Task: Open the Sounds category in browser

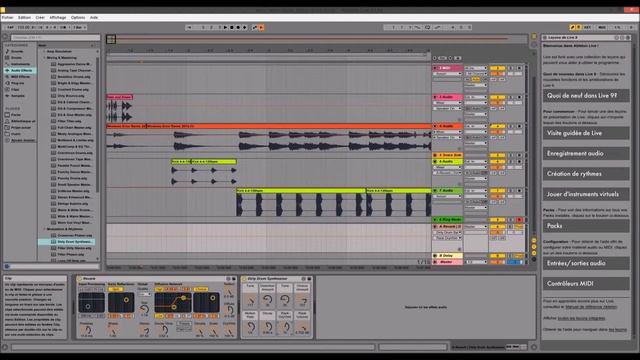Action: point(17,51)
